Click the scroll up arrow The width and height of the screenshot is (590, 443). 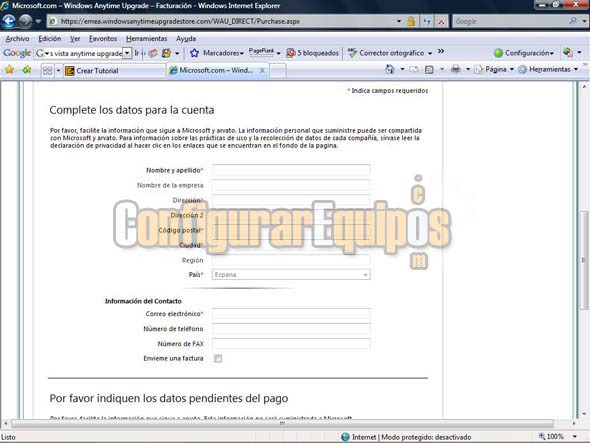(584, 87)
